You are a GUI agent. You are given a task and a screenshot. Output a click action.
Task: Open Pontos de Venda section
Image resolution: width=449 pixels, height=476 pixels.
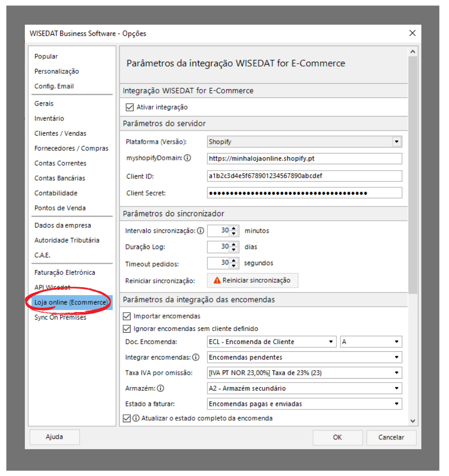[60, 208]
